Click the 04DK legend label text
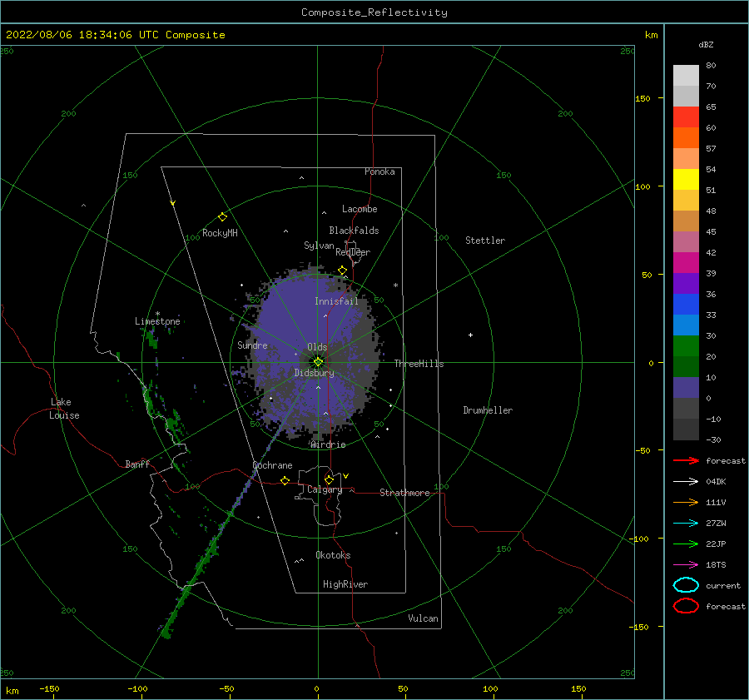This screenshot has width=749, height=700. coord(716,481)
